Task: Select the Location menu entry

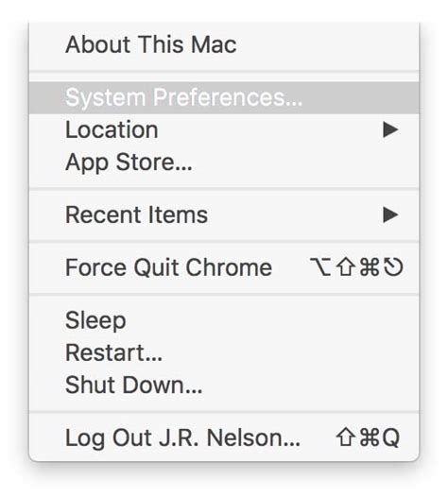Action: [x=224, y=129]
